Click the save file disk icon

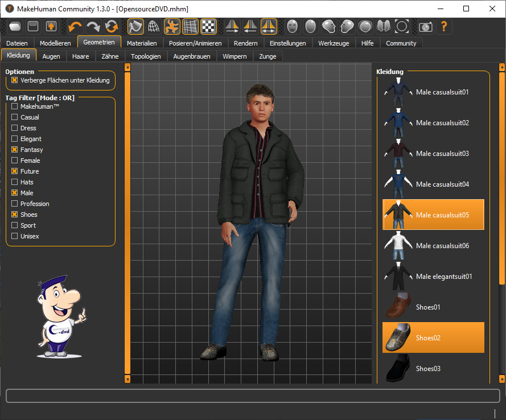33,27
